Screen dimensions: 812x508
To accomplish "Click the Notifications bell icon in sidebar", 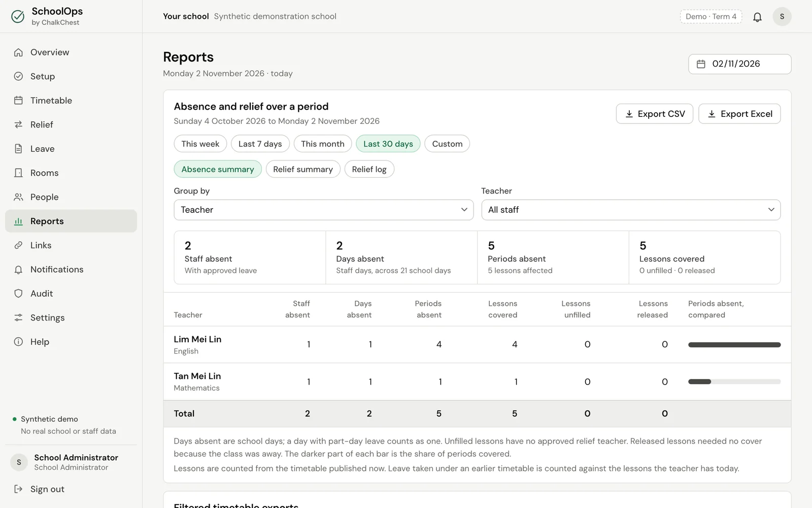I will (18, 269).
